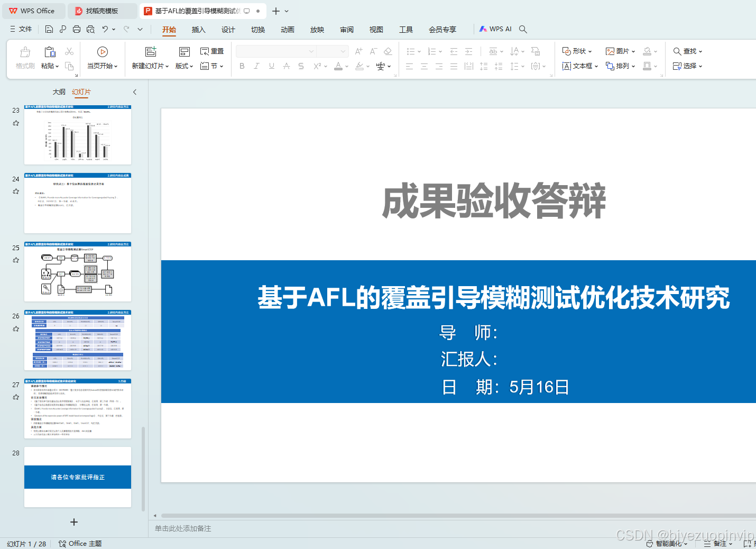
Task: Toggle bold formatting with the B icon
Action: 242,66
